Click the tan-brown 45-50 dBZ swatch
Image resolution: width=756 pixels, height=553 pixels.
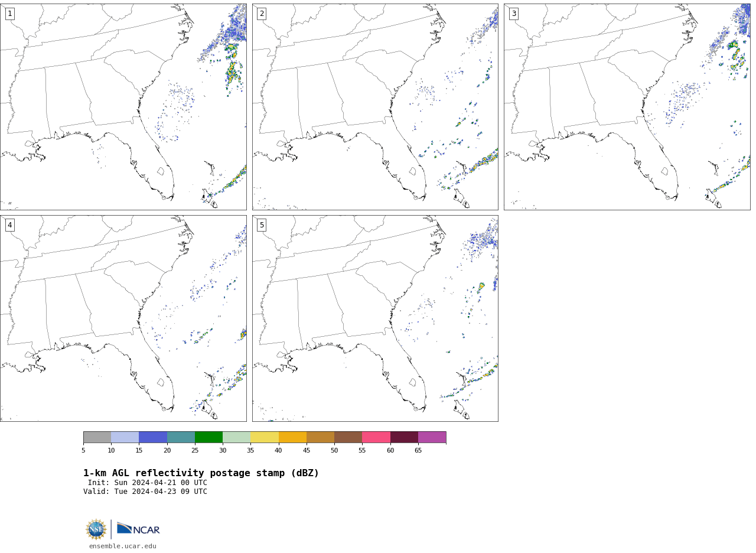point(320,437)
